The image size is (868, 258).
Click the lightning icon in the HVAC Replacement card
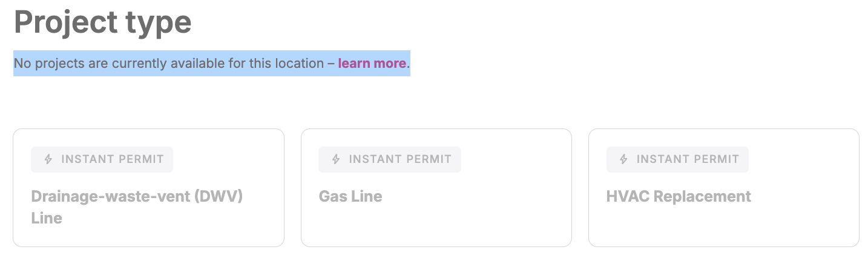[623, 159]
